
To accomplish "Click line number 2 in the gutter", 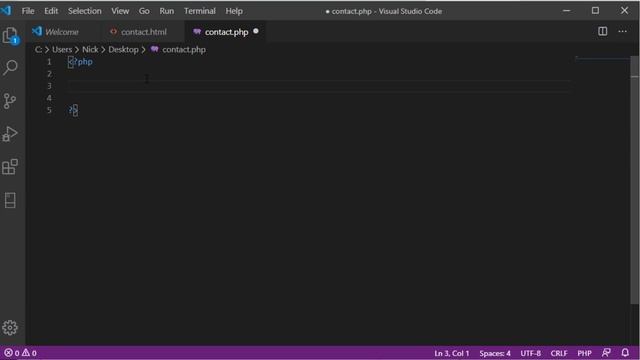I will (x=49, y=74).
